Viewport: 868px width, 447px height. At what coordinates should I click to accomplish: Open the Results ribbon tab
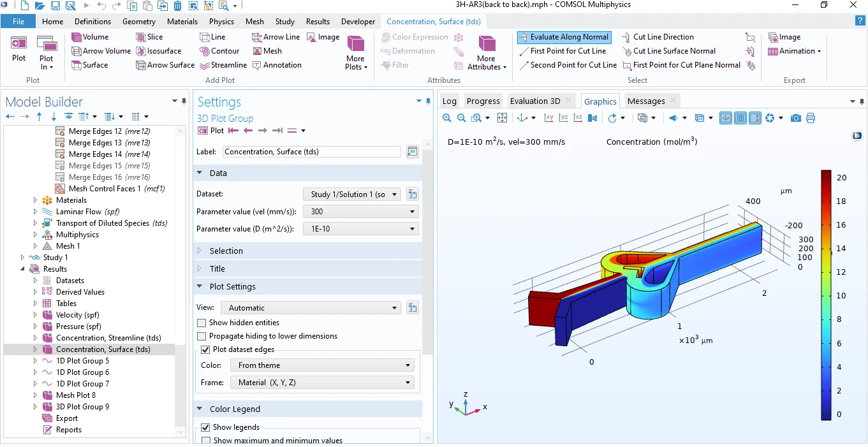click(x=318, y=22)
